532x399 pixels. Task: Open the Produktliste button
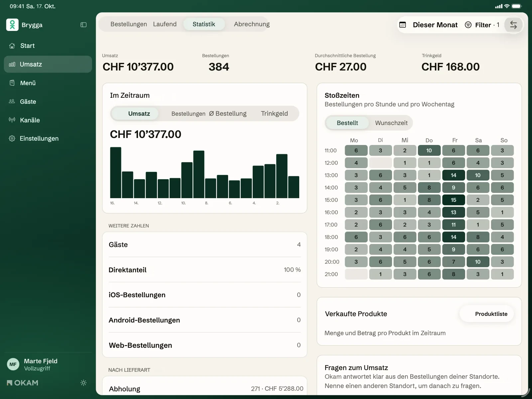tap(487, 314)
